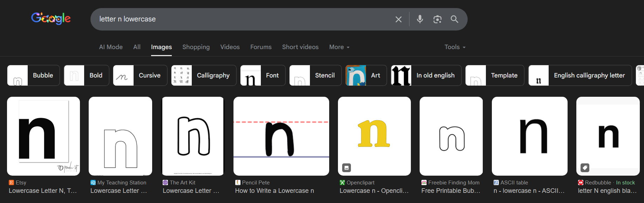
Task: Filter by Bold chip
Action: click(87, 75)
